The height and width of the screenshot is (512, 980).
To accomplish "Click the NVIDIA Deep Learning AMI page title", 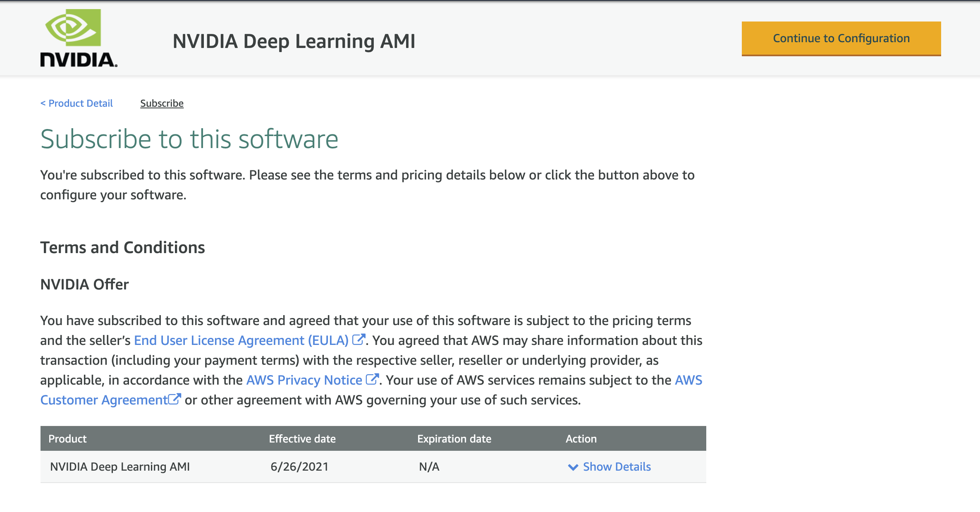I will point(294,41).
